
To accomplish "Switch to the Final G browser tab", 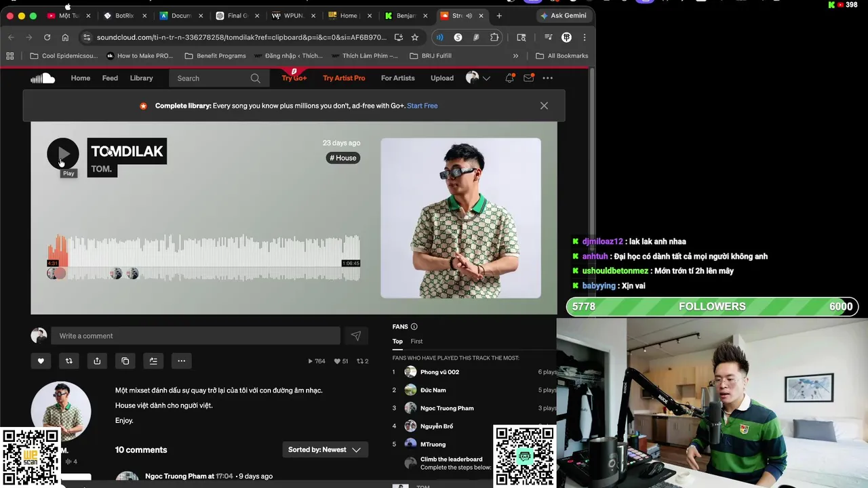I will (237, 16).
